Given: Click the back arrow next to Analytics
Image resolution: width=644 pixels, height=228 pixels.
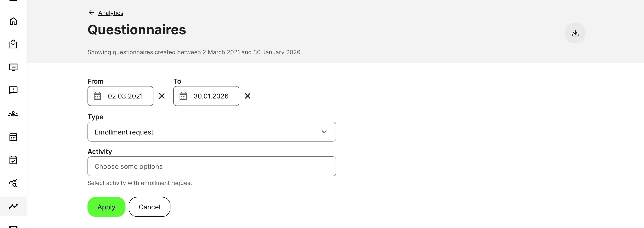Looking at the screenshot, I should pos(91,12).
